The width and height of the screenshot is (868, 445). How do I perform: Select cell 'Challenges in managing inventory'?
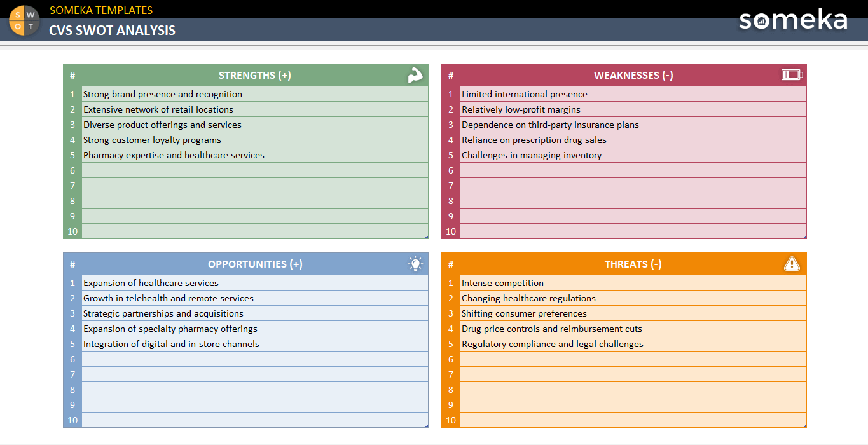(x=633, y=155)
